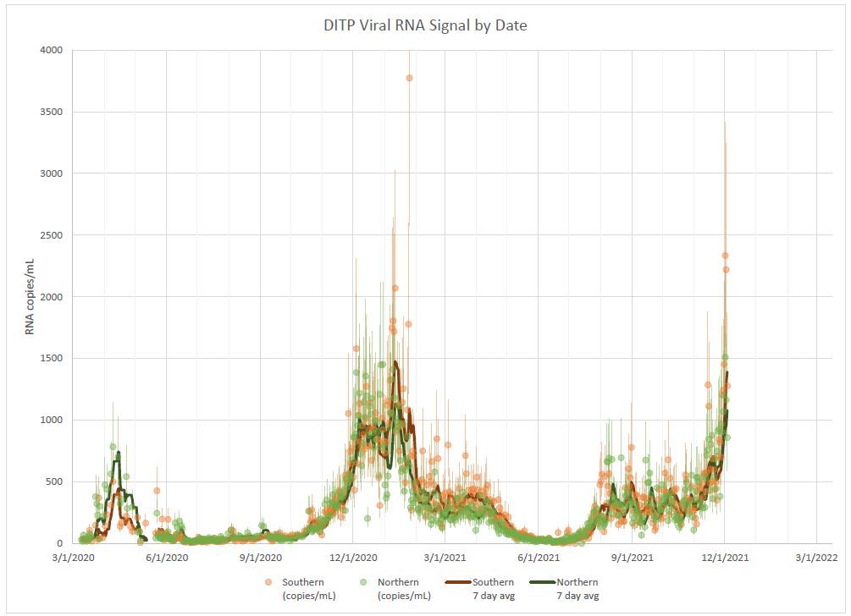Select the "Southern 7 day avg" legend label

(x=493, y=589)
